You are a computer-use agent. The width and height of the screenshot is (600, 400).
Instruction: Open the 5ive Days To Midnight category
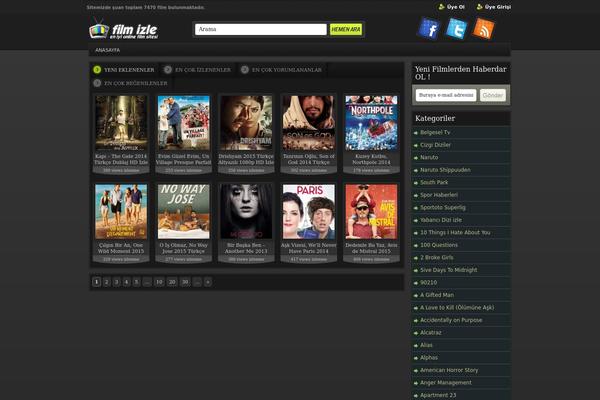tap(448, 270)
